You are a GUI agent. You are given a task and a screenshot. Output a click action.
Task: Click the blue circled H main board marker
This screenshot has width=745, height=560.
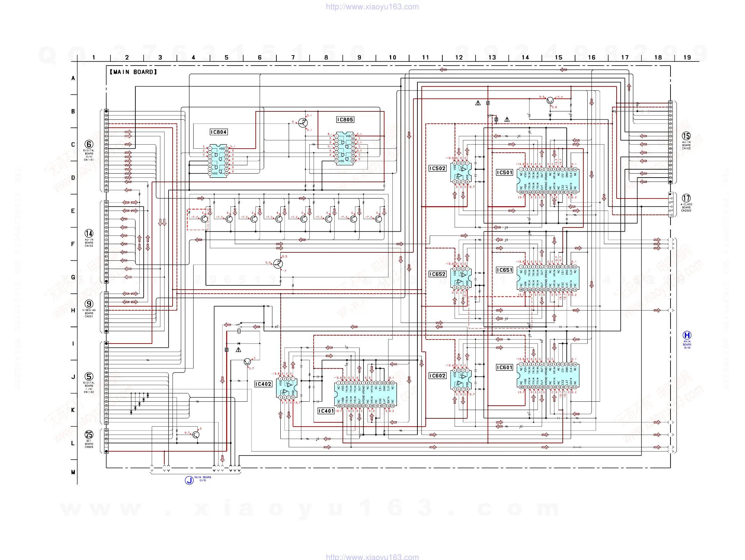(687, 335)
